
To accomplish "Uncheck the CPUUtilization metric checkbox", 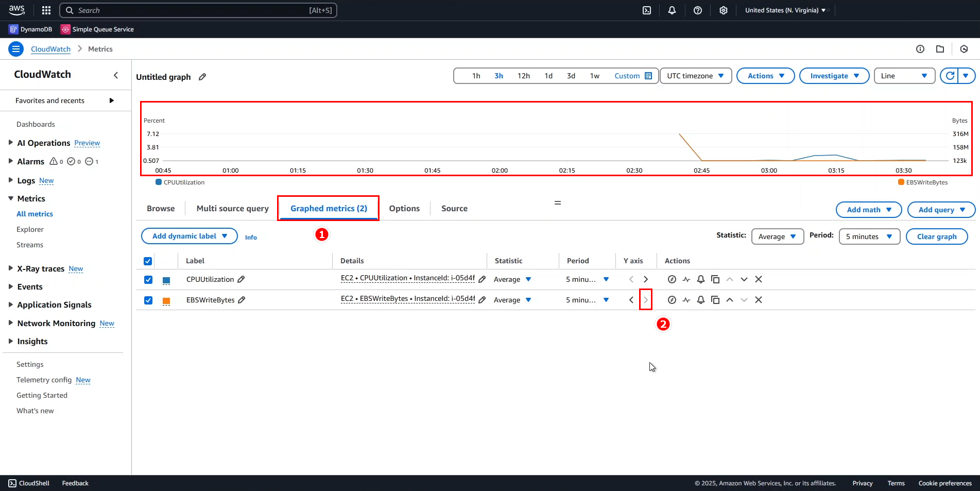I will tap(148, 279).
